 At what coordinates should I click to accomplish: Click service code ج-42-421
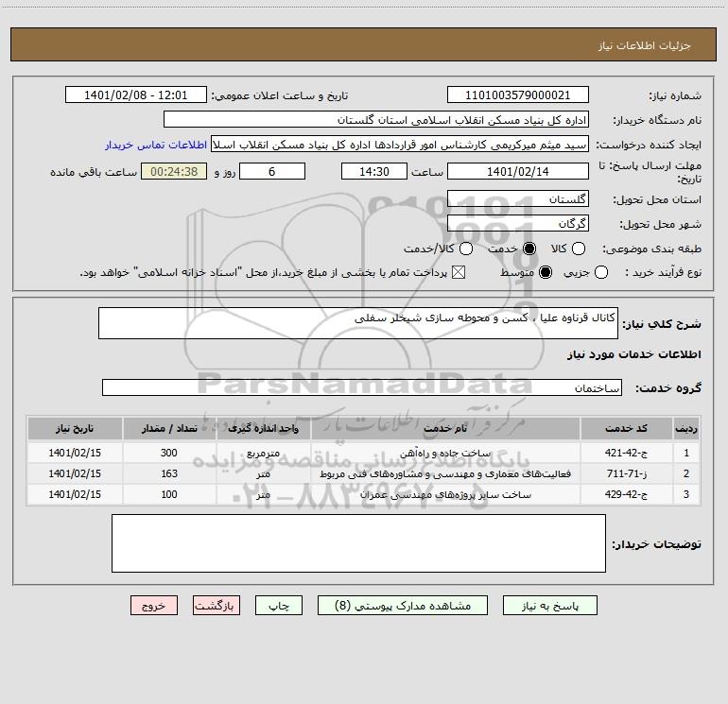point(626,453)
